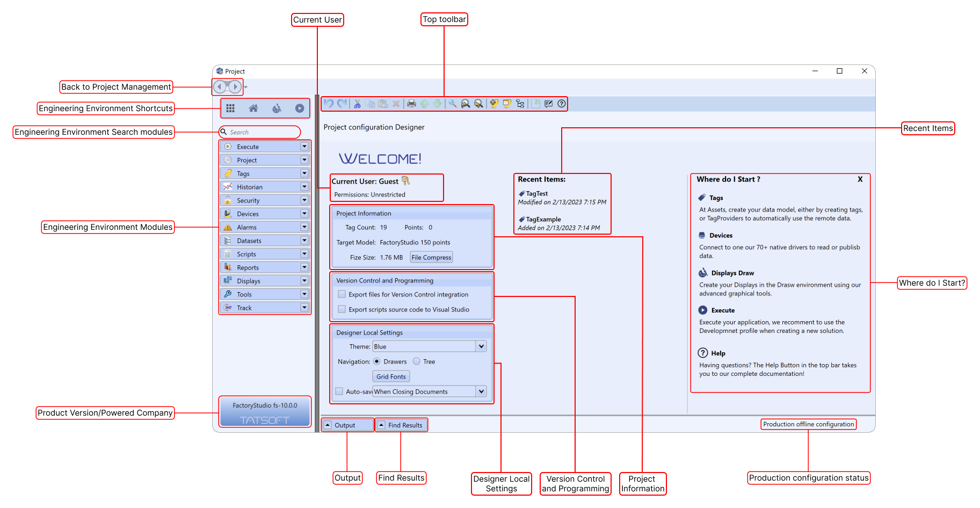The width and height of the screenshot is (980, 508).
Task: Click the back arrow navigation button
Action: 220,86
